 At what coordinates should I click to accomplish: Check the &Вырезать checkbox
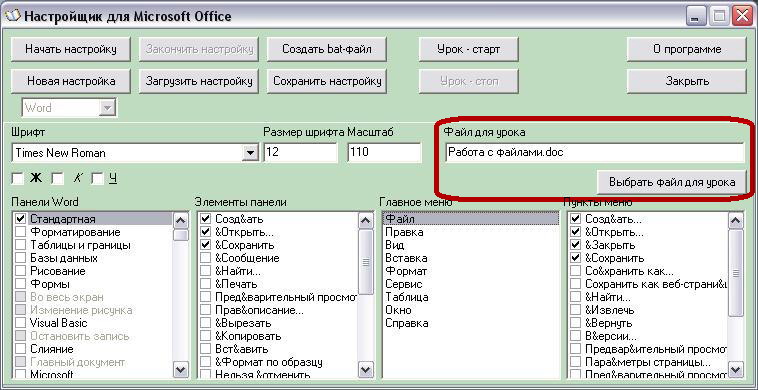[205, 323]
